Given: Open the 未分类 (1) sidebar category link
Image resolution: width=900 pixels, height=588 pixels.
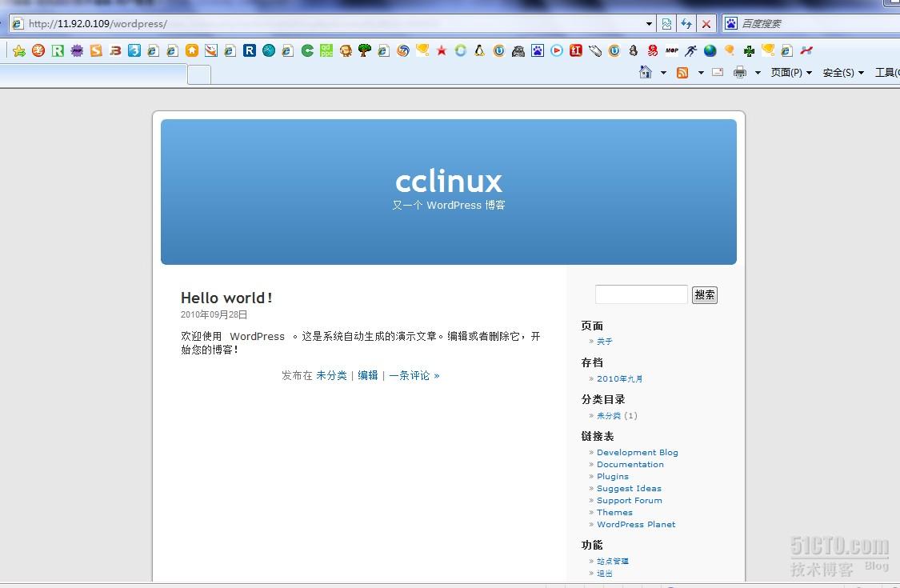Looking at the screenshot, I should click(x=609, y=415).
